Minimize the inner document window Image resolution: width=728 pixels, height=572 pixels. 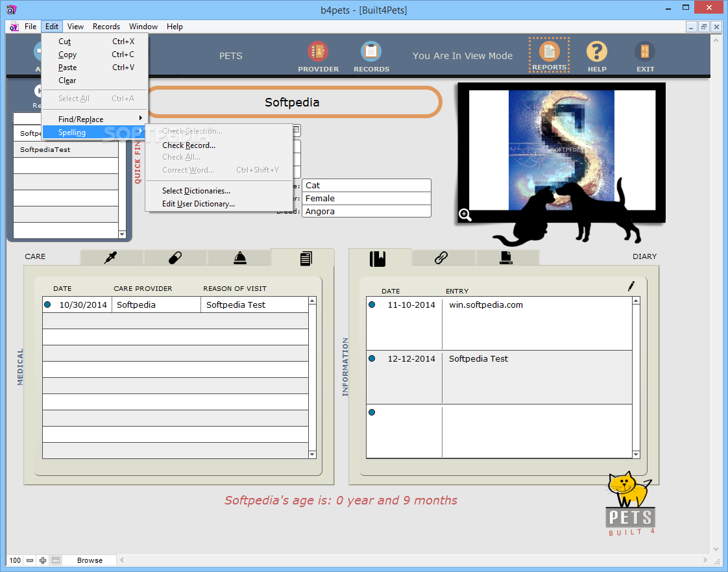coord(691,27)
